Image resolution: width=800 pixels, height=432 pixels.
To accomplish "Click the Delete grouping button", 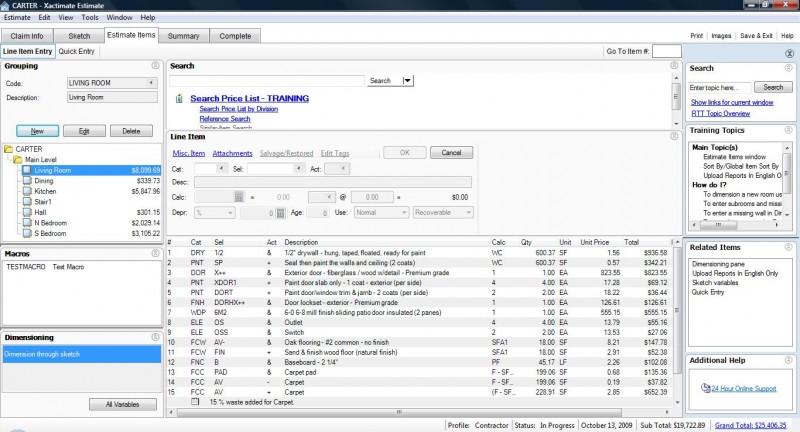I will coord(131,131).
